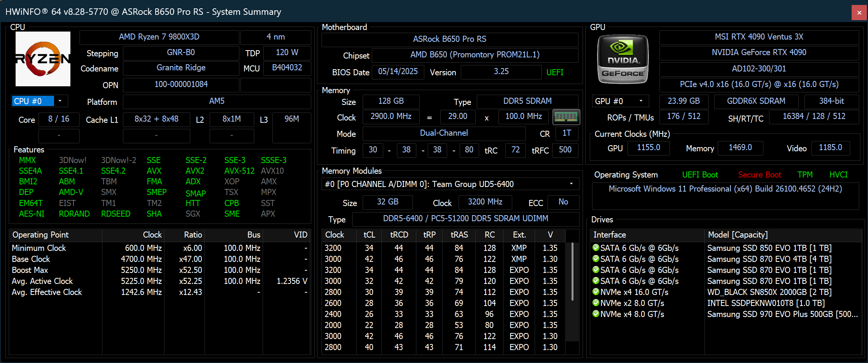Click the 1.2356 V VID value
This screenshot has height=363, width=868.
(292, 281)
